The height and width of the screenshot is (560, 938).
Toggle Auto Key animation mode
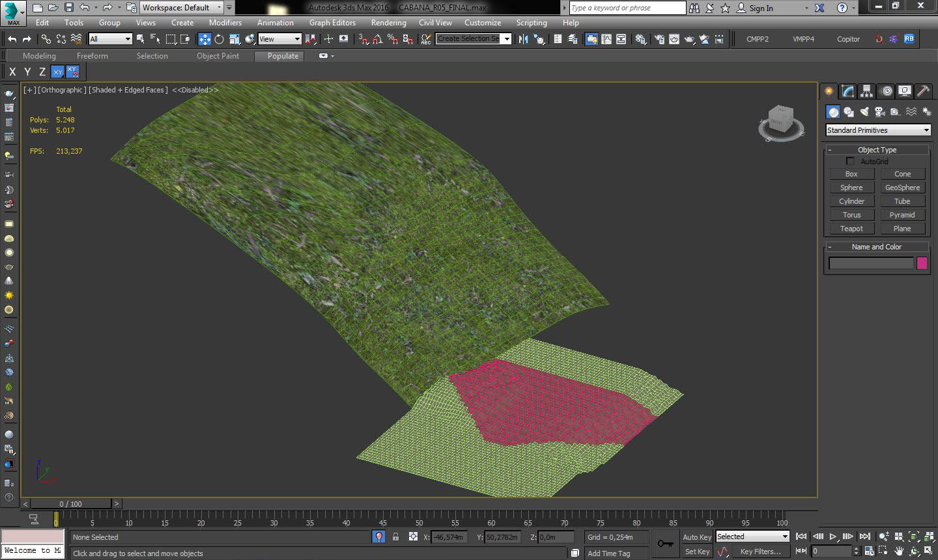[696, 537]
